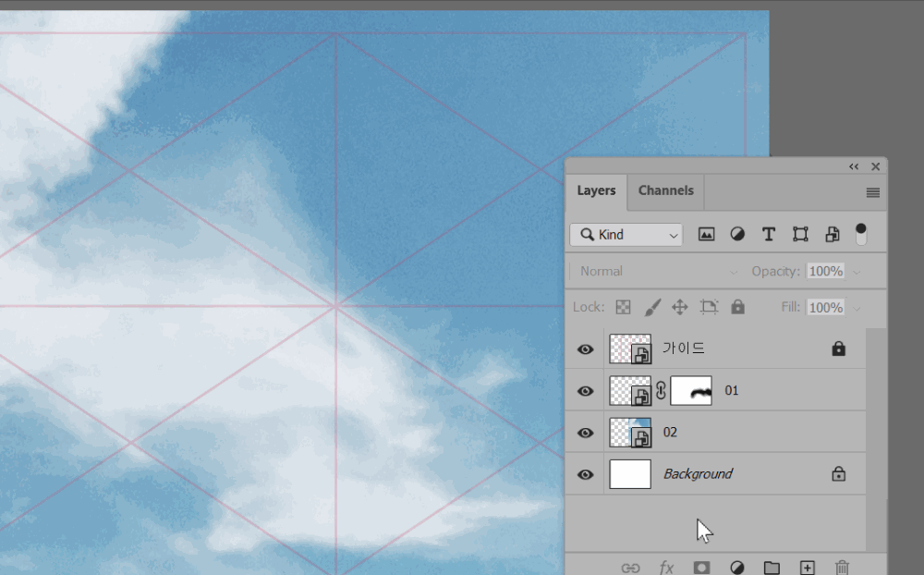This screenshot has width=924, height=575.
Task: Create new fill or adjustment layer
Action: 736,568
